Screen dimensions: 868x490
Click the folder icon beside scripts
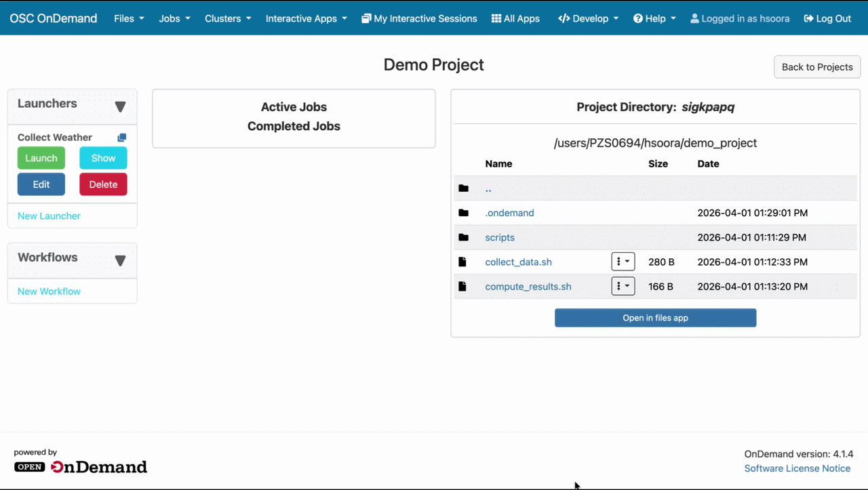[x=464, y=237]
